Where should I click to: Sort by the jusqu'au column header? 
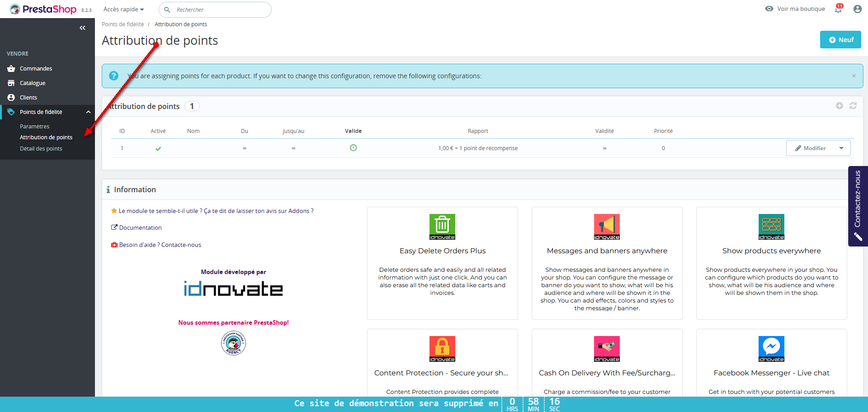tap(293, 131)
